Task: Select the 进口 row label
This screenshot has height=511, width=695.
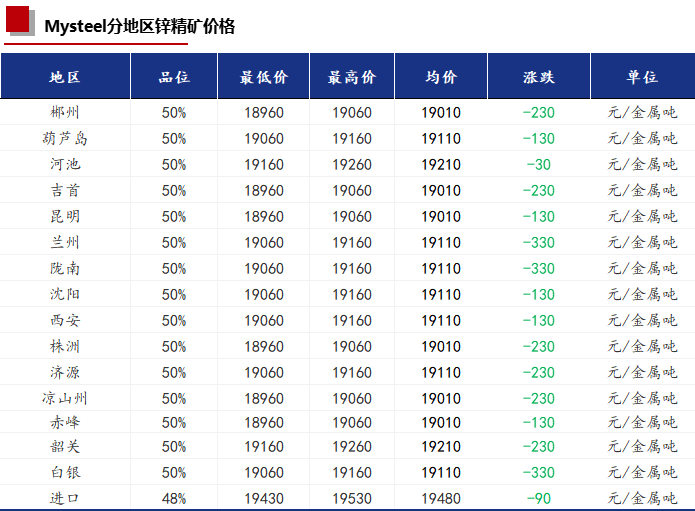Action: (x=65, y=499)
